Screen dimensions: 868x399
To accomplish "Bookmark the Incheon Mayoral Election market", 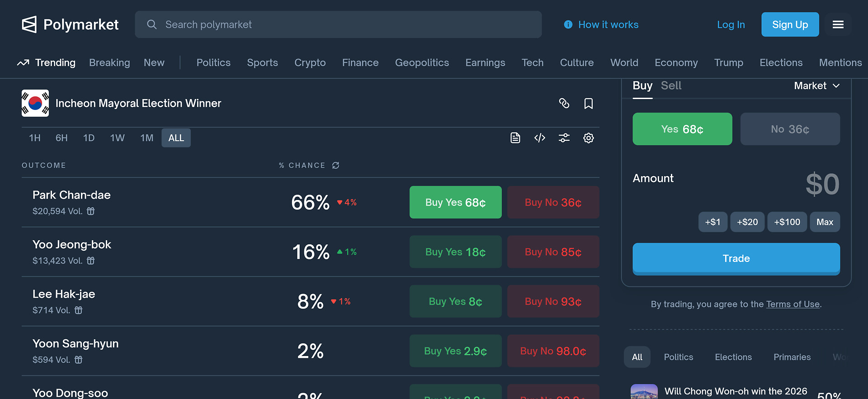I will [588, 104].
